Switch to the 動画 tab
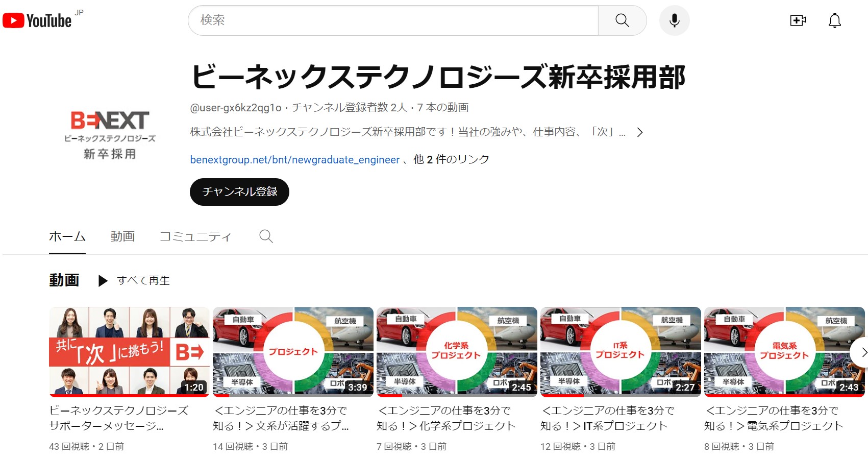The image size is (868, 458). point(122,236)
